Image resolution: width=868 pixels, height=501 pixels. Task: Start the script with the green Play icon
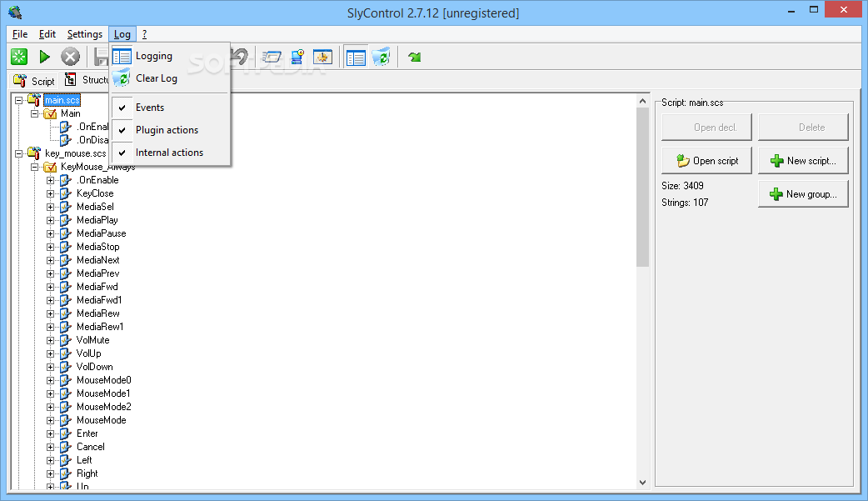[x=45, y=57]
